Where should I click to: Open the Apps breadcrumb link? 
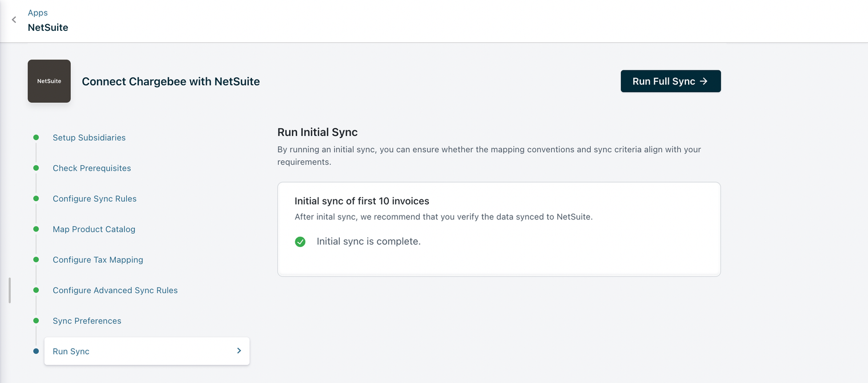tap(38, 13)
